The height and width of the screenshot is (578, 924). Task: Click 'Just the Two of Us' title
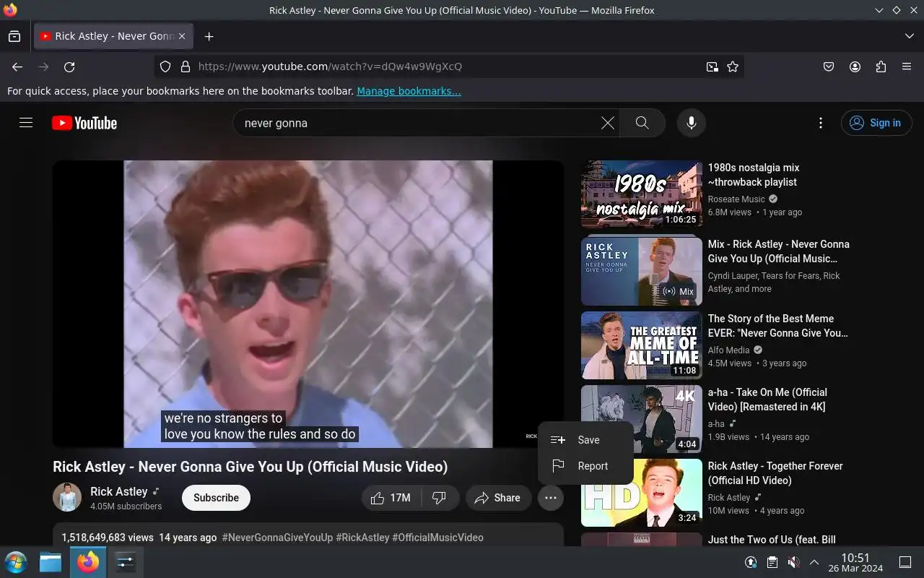(772, 540)
